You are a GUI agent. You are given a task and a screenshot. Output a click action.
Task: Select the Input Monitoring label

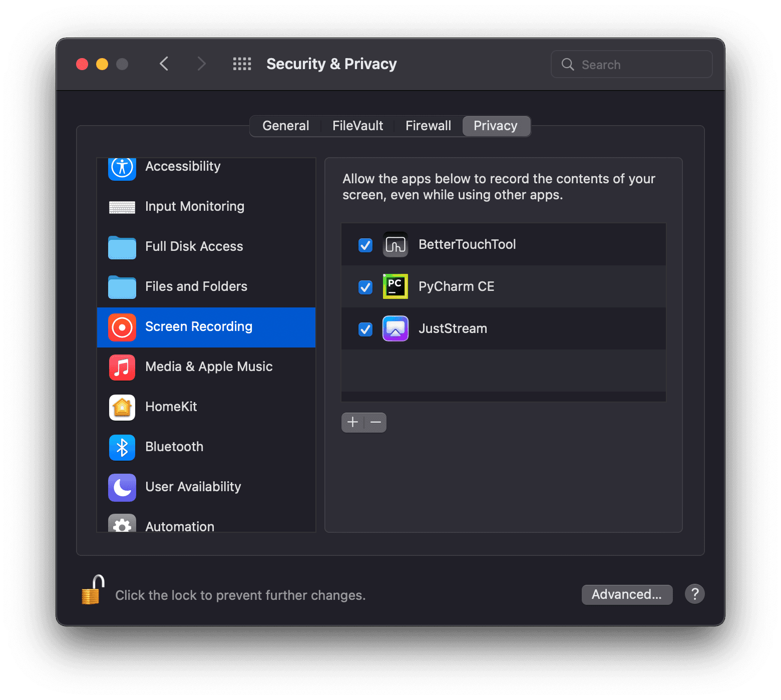pyautogui.click(x=195, y=206)
